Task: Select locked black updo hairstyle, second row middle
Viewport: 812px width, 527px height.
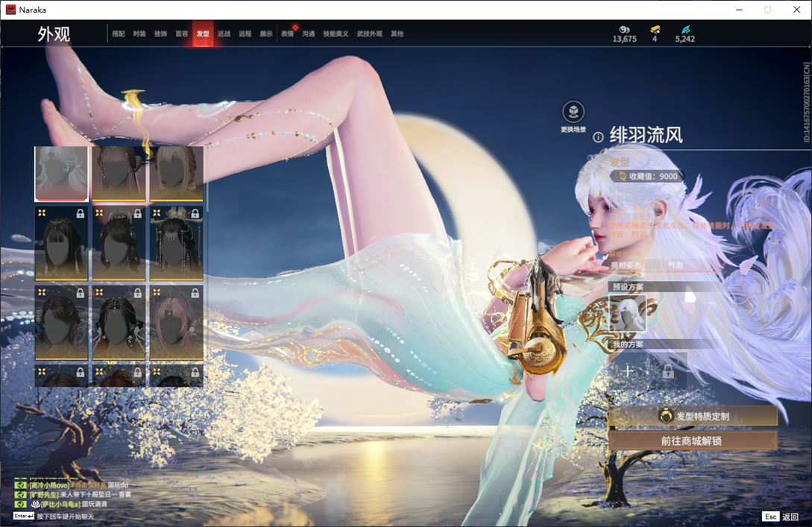Action: click(119, 243)
